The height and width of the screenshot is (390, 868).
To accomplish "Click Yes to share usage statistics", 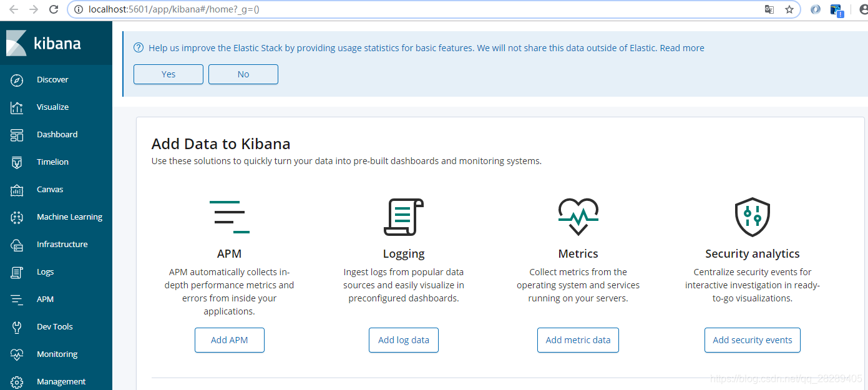I will tap(168, 74).
